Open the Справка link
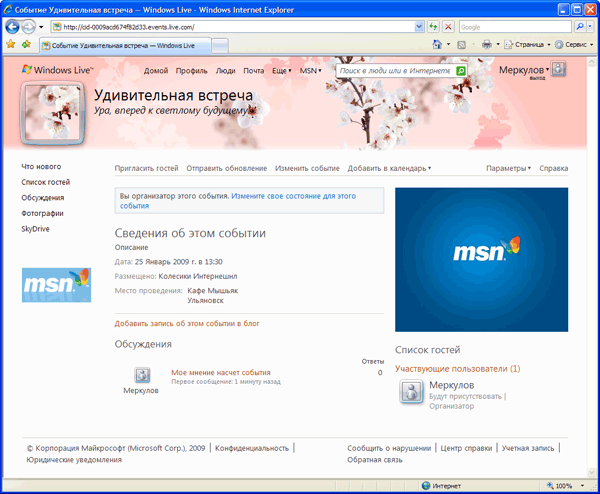This screenshot has width=600, height=494. pyautogui.click(x=553, y=168)
